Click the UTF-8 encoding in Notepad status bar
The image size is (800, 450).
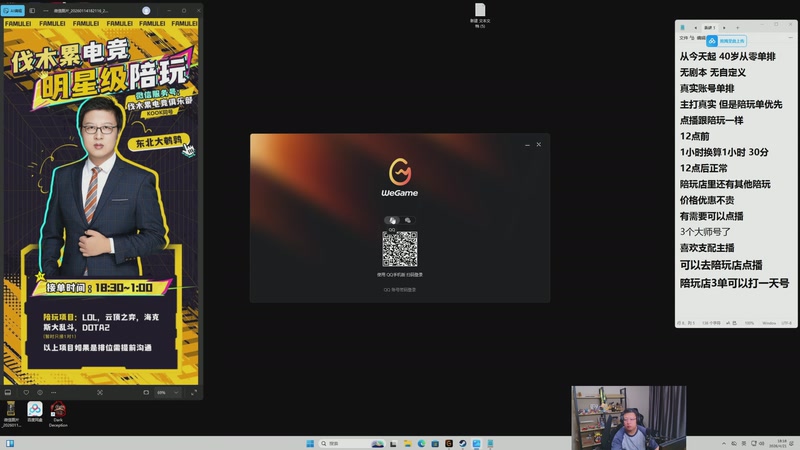tap(786, 323)
